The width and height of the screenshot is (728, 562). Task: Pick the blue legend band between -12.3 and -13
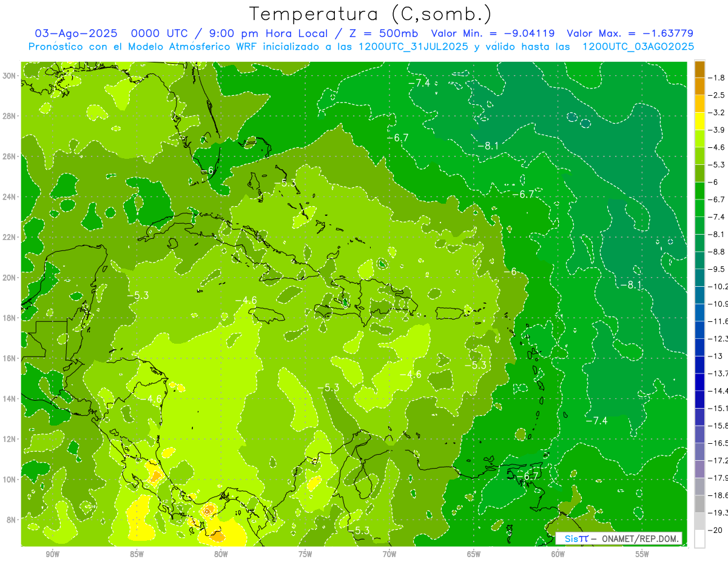point(699,347)
